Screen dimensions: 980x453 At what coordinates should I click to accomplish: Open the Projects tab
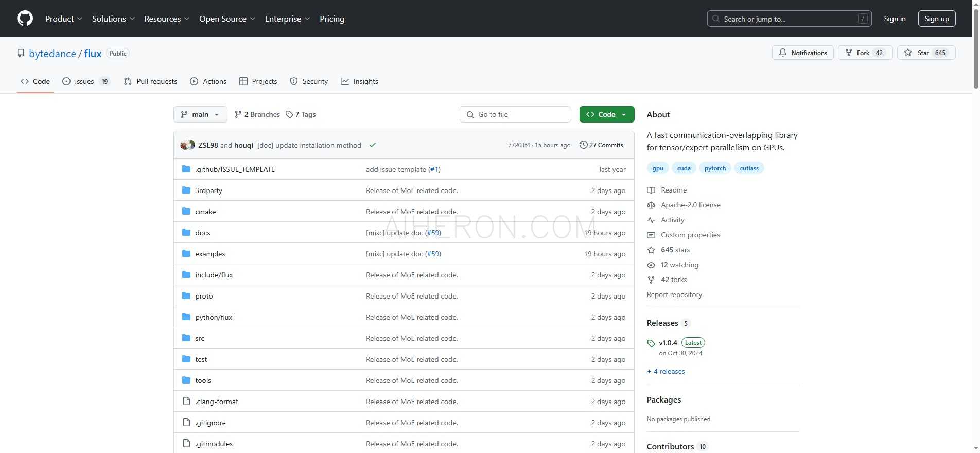[258, 81]
